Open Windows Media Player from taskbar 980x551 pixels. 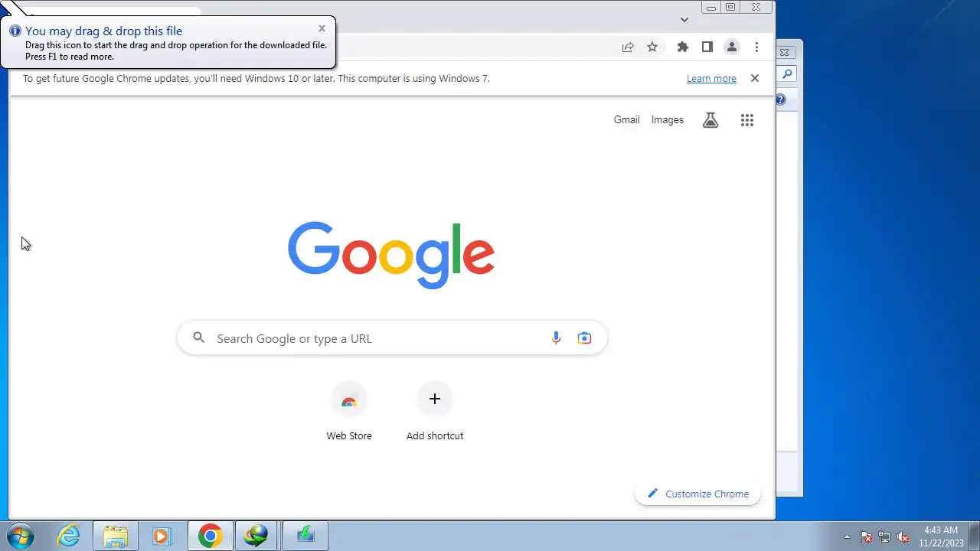[162, 536]
